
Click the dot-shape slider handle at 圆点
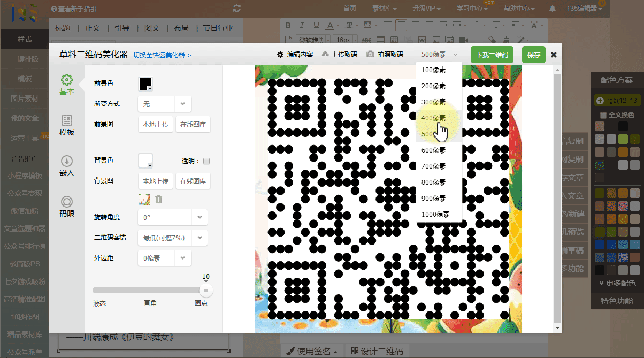tap(206, 290)
